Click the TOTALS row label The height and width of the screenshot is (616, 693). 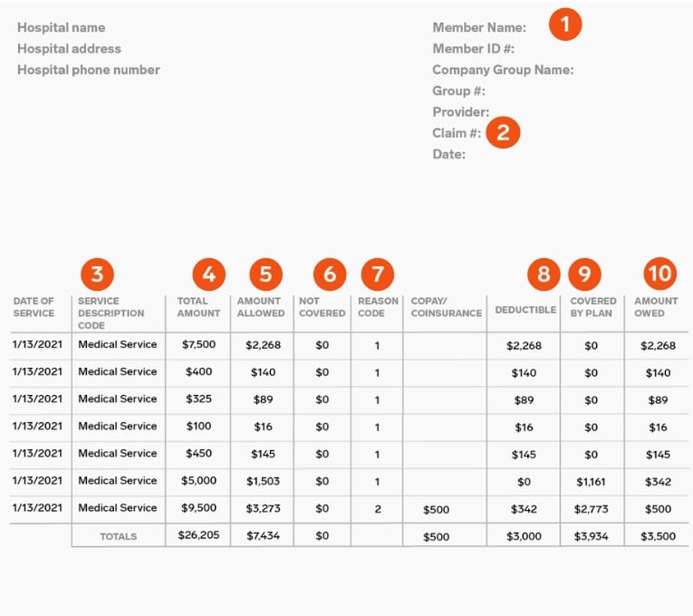pyautogui.click(x=118, y=536)
